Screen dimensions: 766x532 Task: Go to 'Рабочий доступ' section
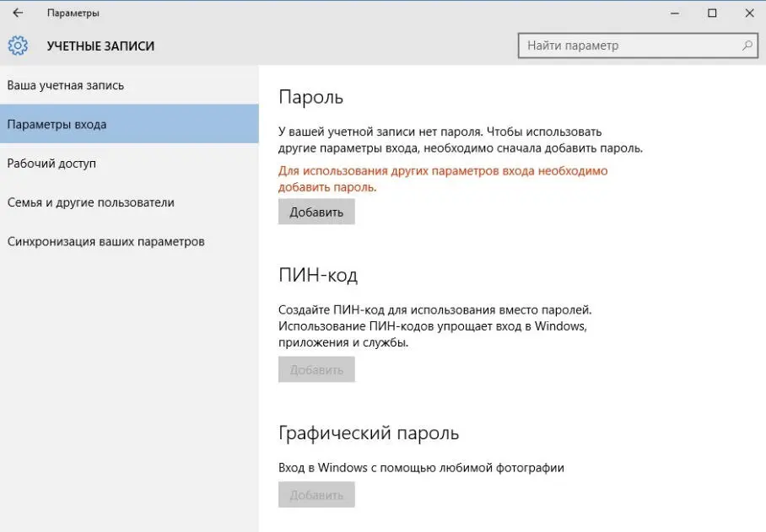click(51, 163)
